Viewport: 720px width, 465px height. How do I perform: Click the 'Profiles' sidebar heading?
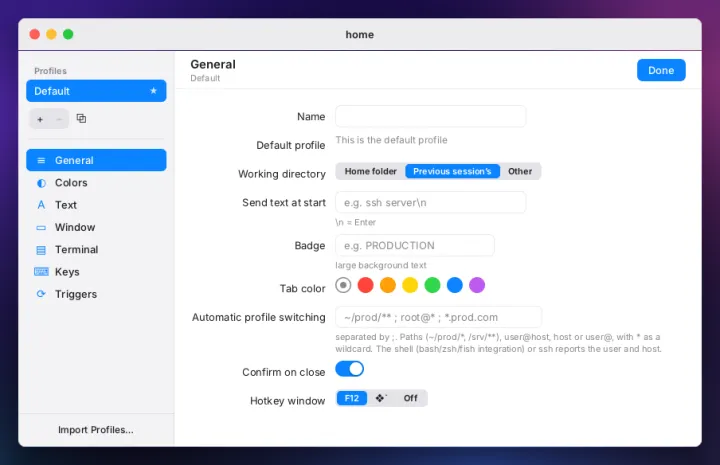(51, 71)
